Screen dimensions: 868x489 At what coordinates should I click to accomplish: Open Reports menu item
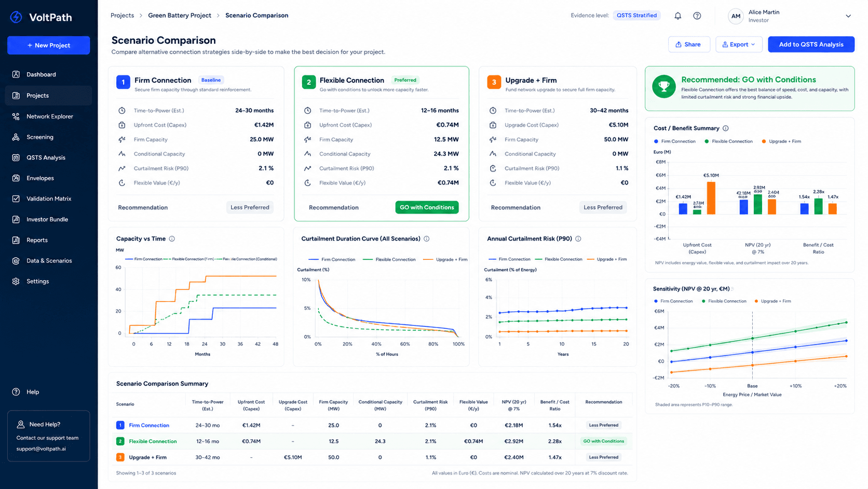click(49, 240)
